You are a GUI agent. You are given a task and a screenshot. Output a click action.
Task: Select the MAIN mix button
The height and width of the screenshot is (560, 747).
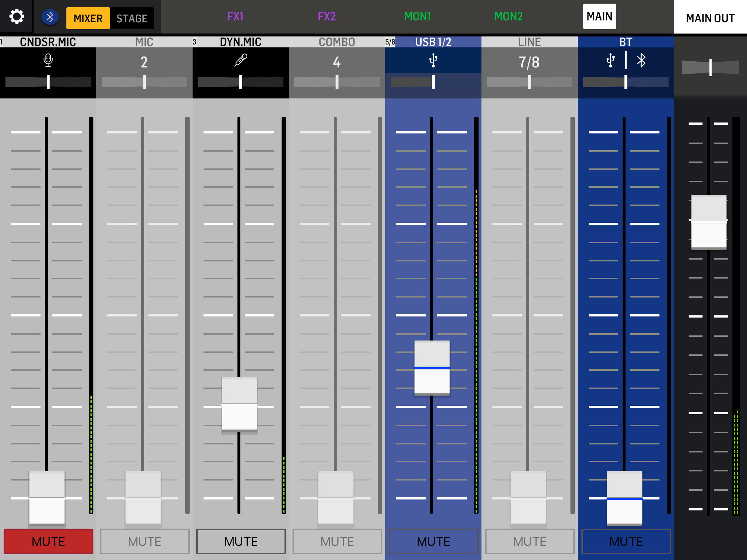[x=599, y=17]
